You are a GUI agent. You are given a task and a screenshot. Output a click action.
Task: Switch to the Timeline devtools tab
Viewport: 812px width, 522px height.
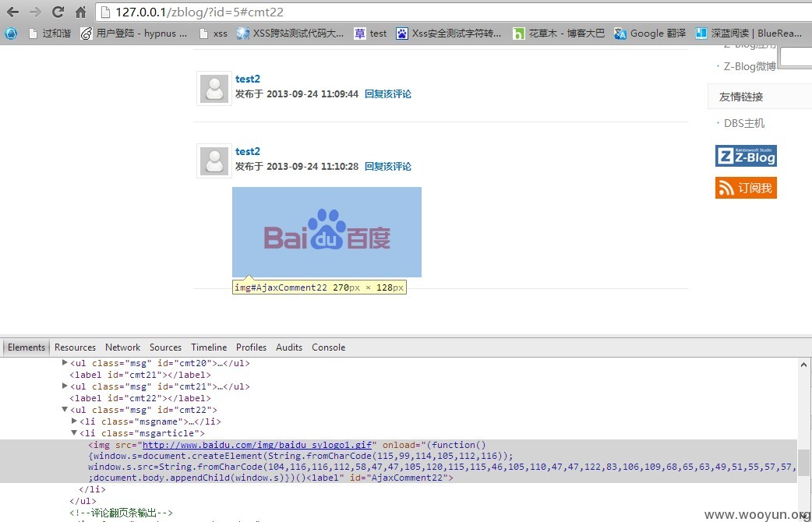[x=209, y=347]
